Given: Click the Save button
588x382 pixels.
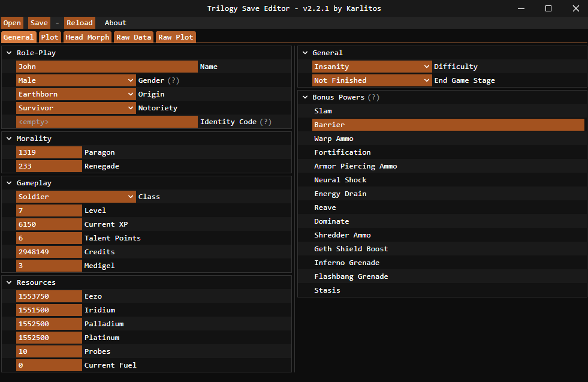Looking at the screenshot, I should click(39, 23).
